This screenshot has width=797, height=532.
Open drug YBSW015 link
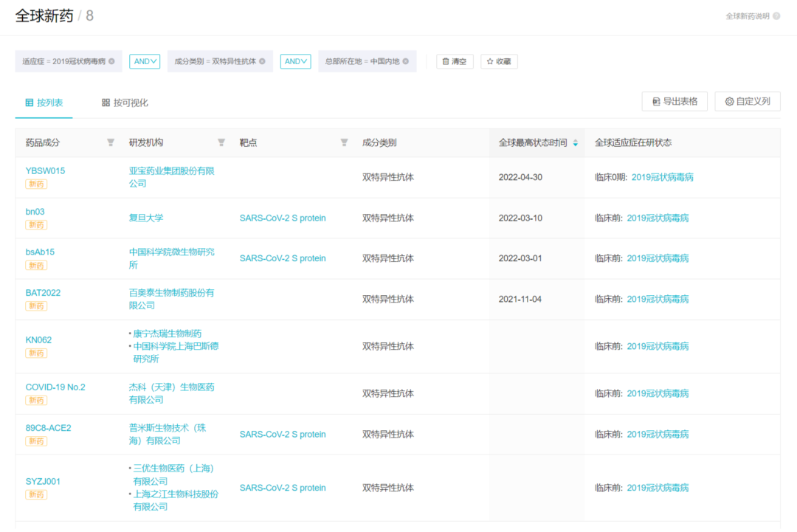point(45,170)
